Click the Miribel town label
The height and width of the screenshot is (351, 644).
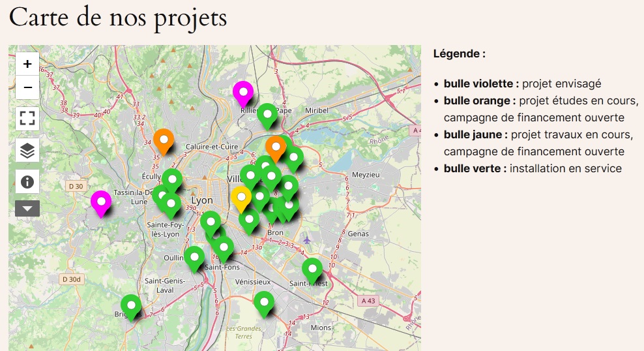click(316, 111)
